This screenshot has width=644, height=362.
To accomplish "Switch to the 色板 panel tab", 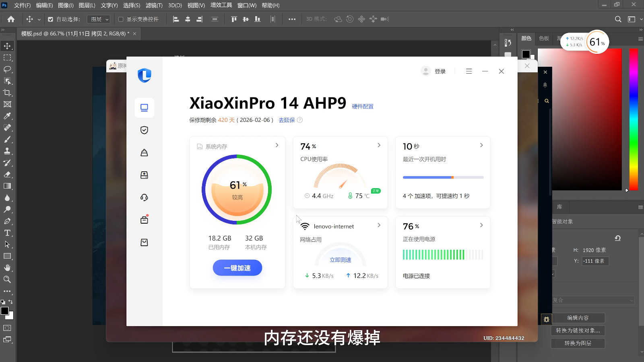I will [x=544, y=38].
